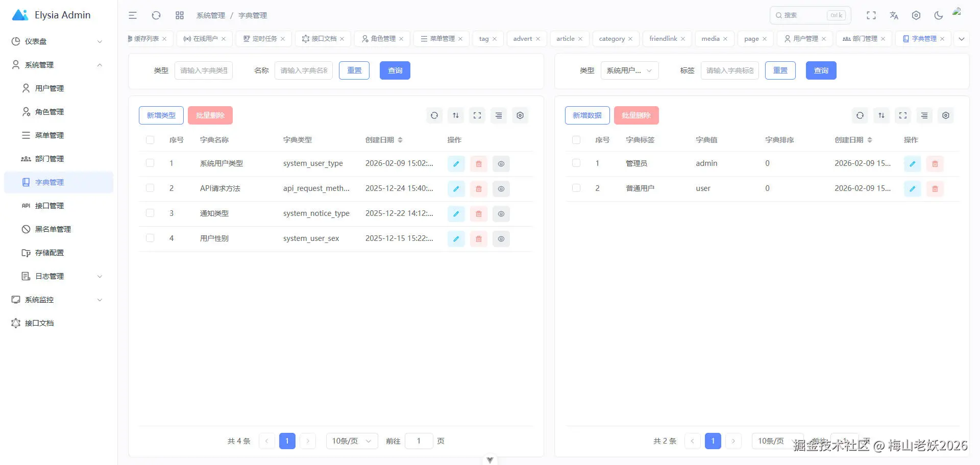The image size is (980, 465).
Task: Check the 通知类型 row checkbox
Action: tap(150, 213)
